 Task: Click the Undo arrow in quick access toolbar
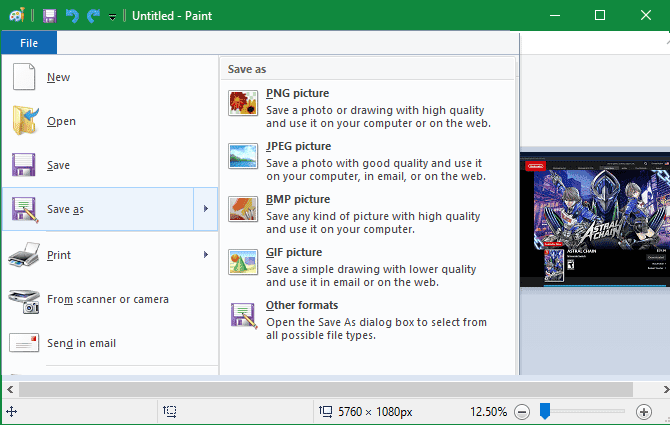pos(72,16)
